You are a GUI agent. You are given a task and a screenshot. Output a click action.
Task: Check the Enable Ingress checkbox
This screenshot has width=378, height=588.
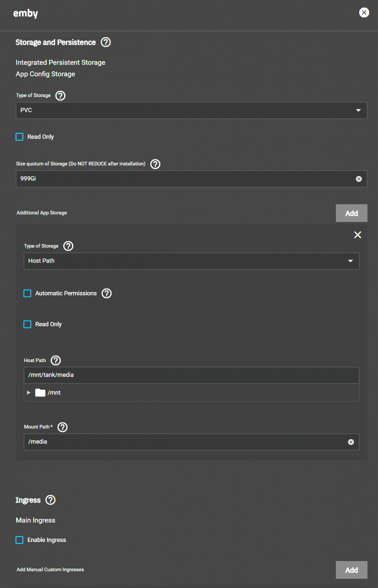20,540
